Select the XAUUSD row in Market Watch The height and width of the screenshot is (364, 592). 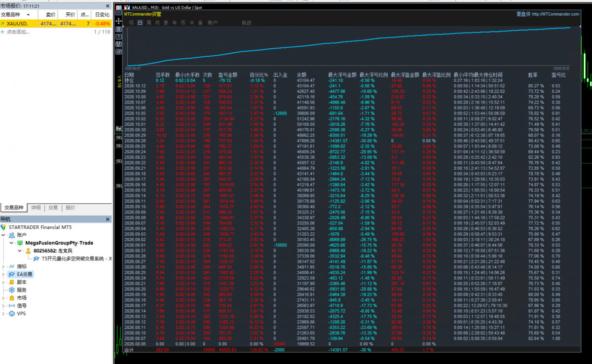[x=56, y=23]
